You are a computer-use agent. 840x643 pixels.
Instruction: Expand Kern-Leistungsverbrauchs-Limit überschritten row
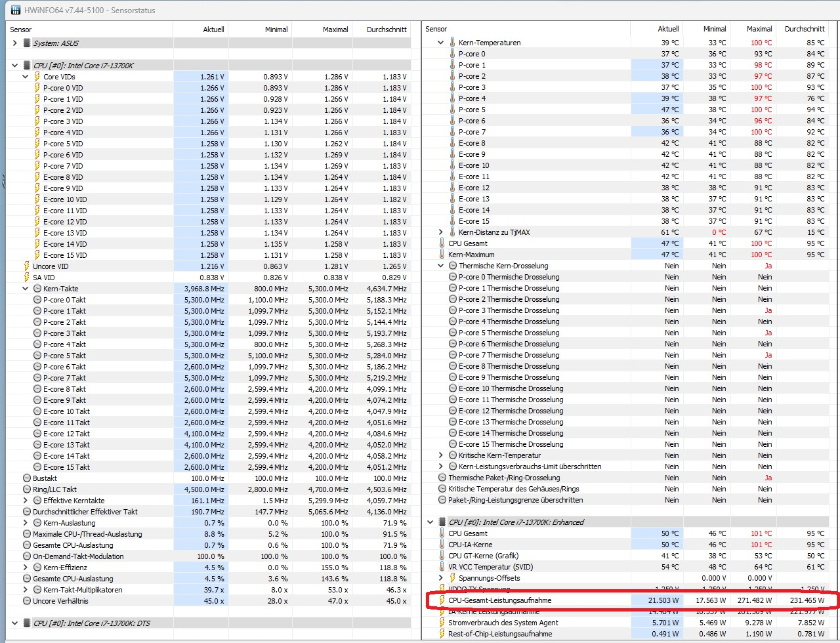[441, 467]
